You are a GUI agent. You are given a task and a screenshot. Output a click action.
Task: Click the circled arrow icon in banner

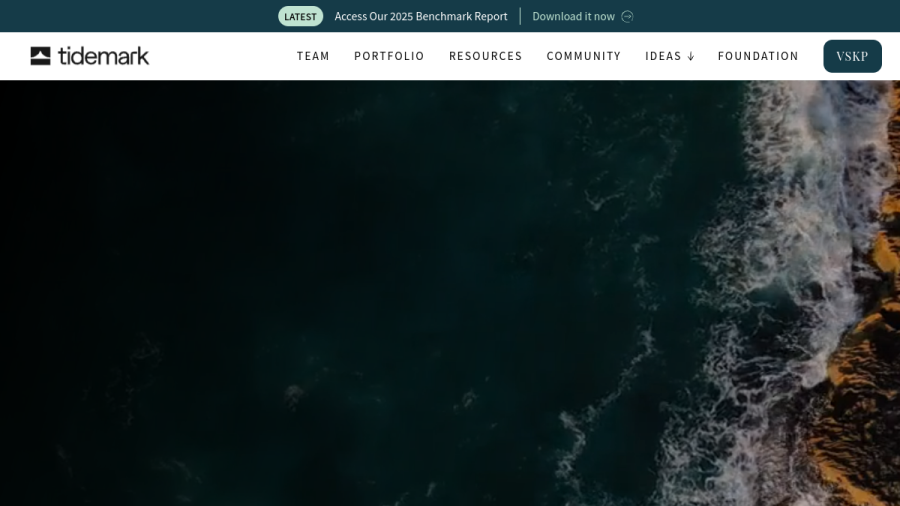(627, 17)
